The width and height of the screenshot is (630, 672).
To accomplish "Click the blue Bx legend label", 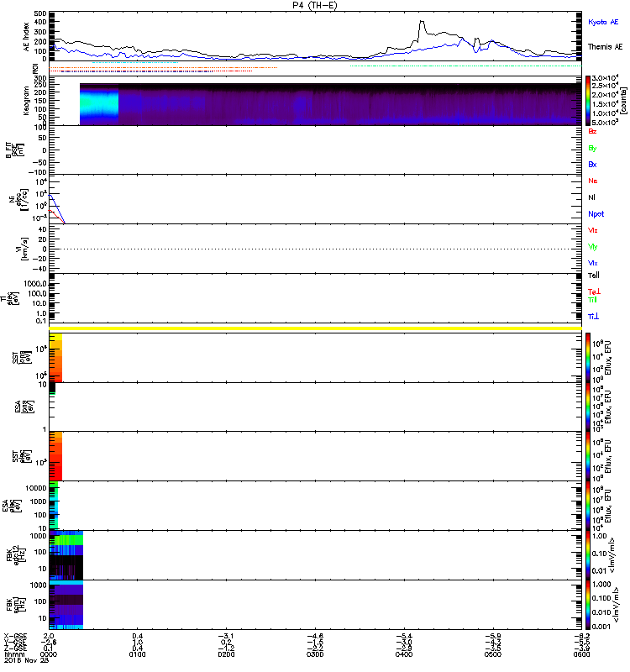I will point(593,165).
